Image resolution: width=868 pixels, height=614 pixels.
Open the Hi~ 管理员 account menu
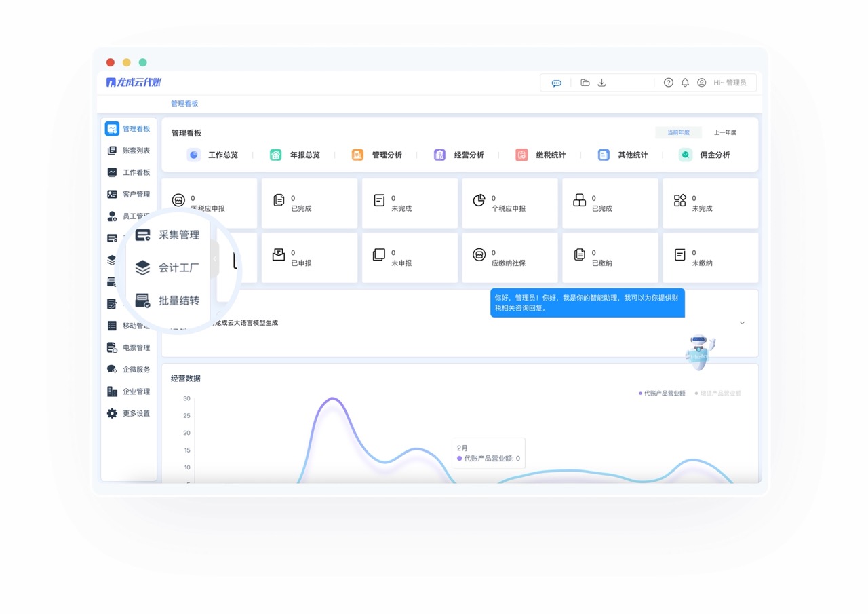coord(730,83)
